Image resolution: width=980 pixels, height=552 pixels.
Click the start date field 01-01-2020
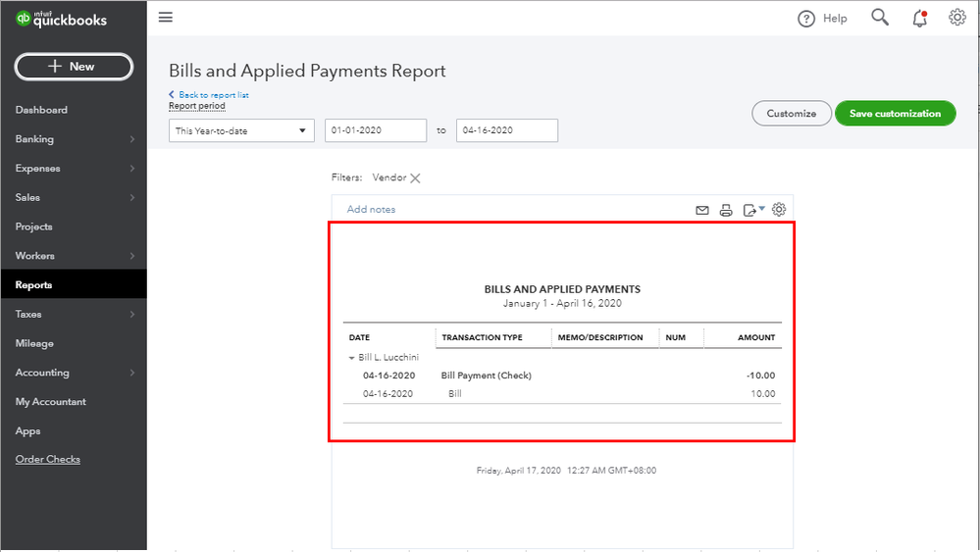pyautogui.click(x=376, y=130)
